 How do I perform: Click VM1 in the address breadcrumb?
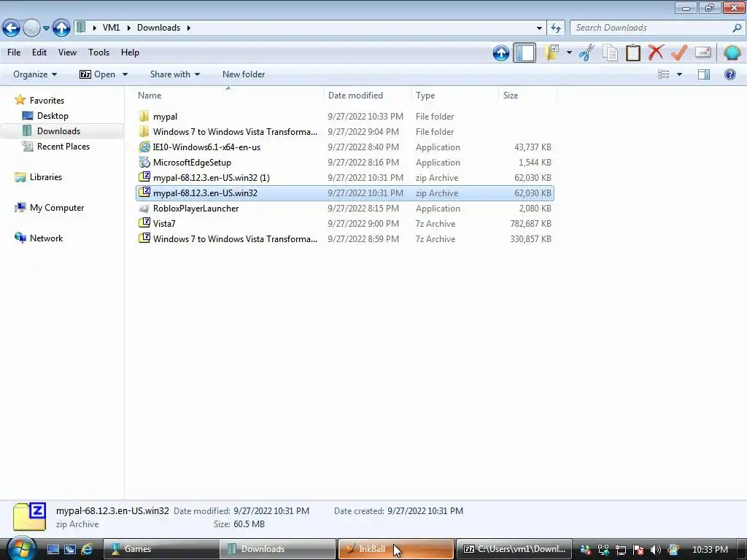click(x=111, y=28)
